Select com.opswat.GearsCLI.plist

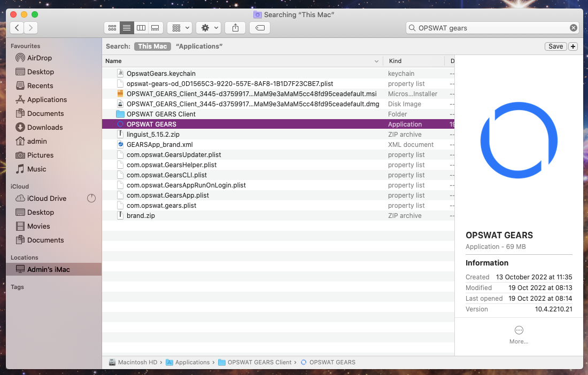pos(278,175)
